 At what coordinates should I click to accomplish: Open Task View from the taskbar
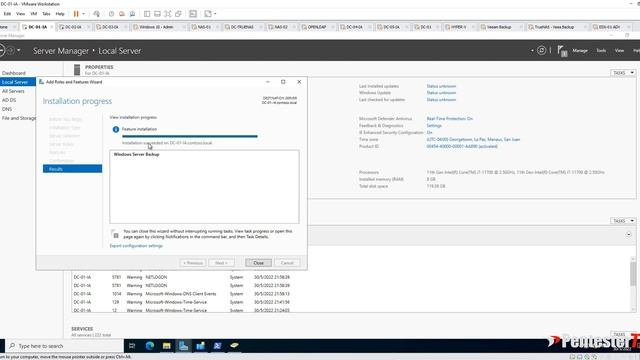click(x=132, y=346)
